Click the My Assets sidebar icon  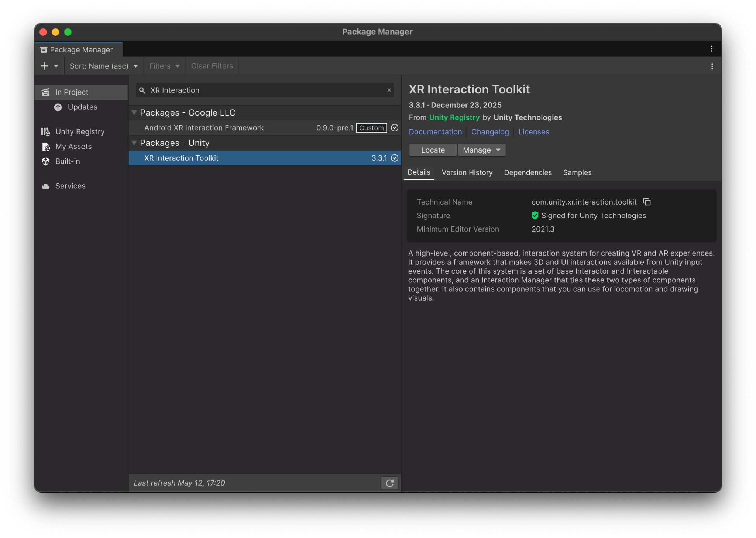tap(46, 147)
